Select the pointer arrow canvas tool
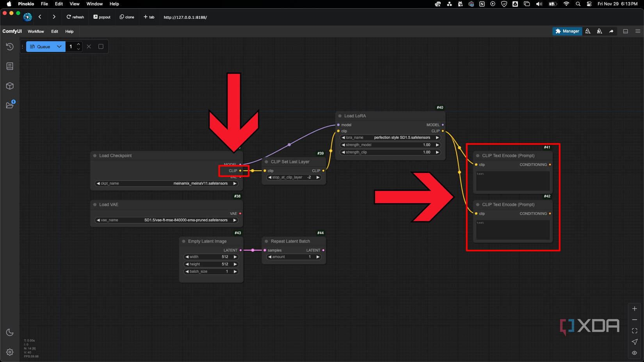 coord(634,342)
